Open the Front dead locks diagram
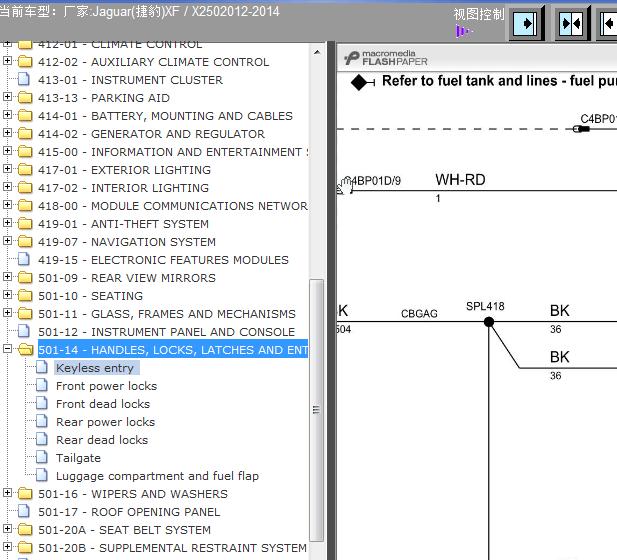The width and height of the screenshot is (617, 560). 103,404
